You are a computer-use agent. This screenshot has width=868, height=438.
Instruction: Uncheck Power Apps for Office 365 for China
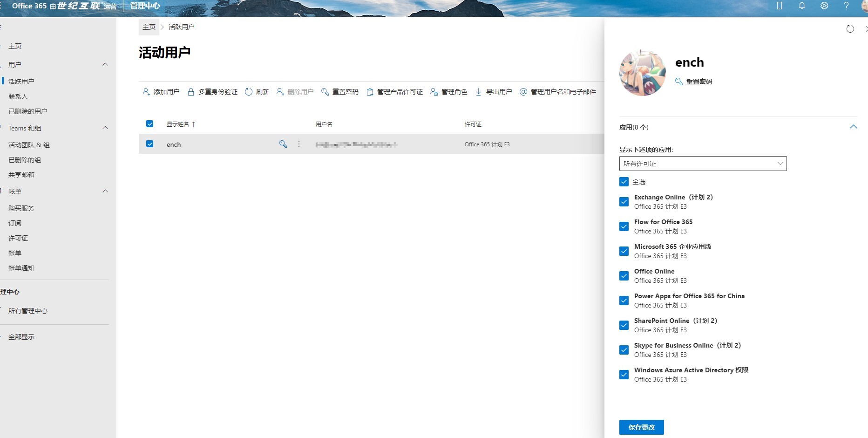624,301
